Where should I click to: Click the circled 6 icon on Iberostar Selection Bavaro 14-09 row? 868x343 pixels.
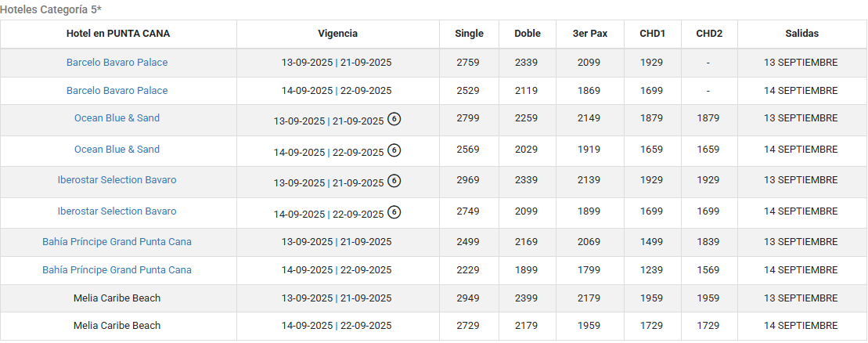point(394,211)
